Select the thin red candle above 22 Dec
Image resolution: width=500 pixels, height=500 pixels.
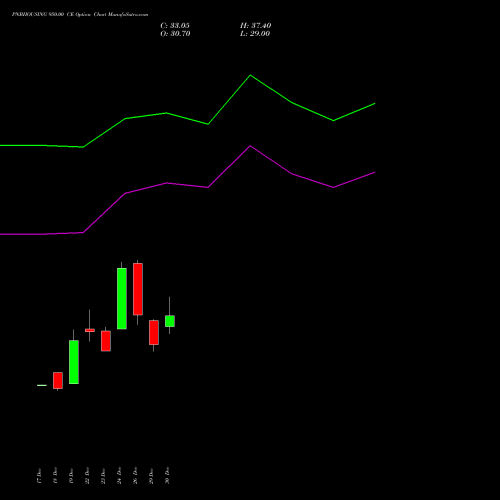point(90,330)
